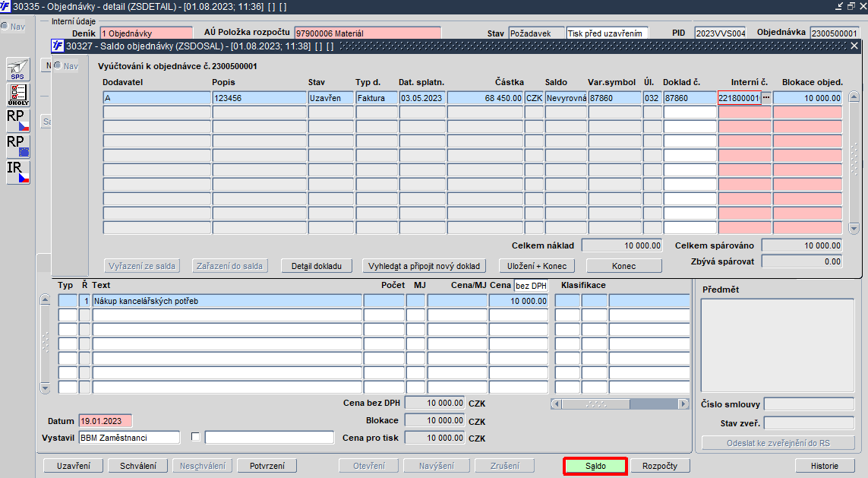The height and width of the screenshot is (478, 868).
Task: Click Cena pro tisk value field
Action: (434, 438)
